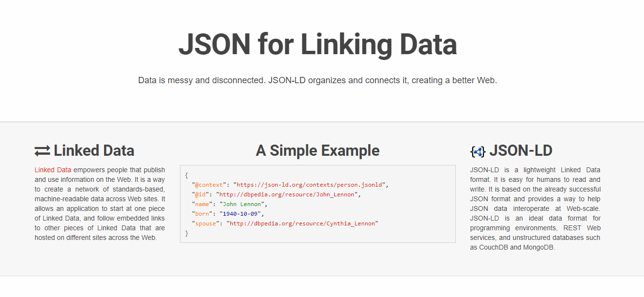Click the Linked Data exchange arrows icon
The height and width of the screenshot is (297, 644).
[42, 151]
